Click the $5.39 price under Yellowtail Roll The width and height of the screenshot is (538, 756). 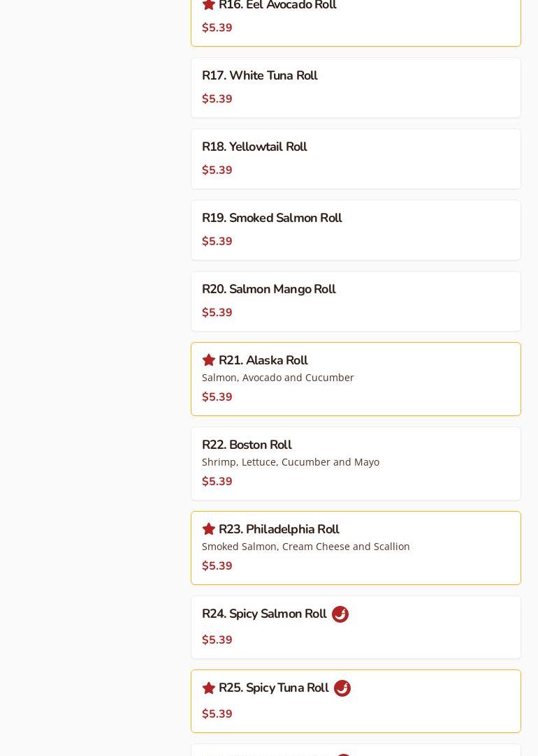click(217, 170)
